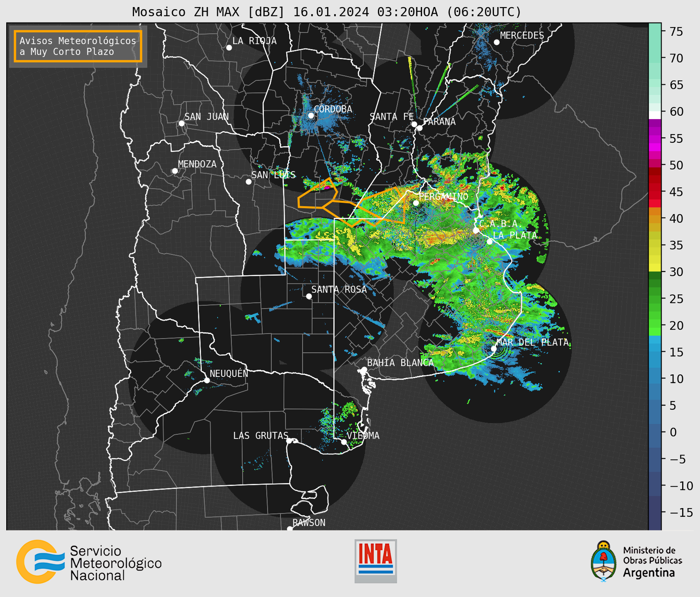700x597 pixels.
Task: Click the MERCEDES label text
Action: [522, 36]
